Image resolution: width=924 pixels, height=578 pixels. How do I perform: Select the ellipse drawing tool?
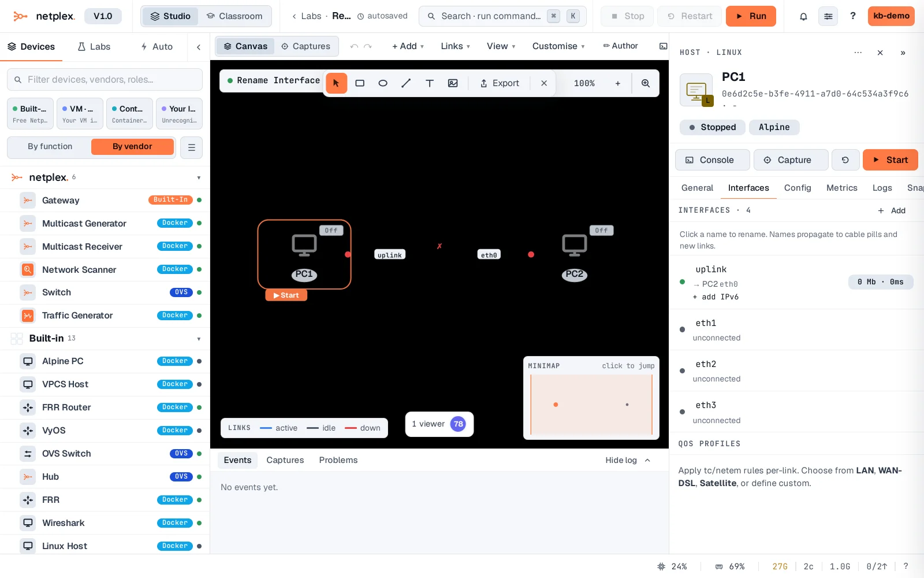383,83
